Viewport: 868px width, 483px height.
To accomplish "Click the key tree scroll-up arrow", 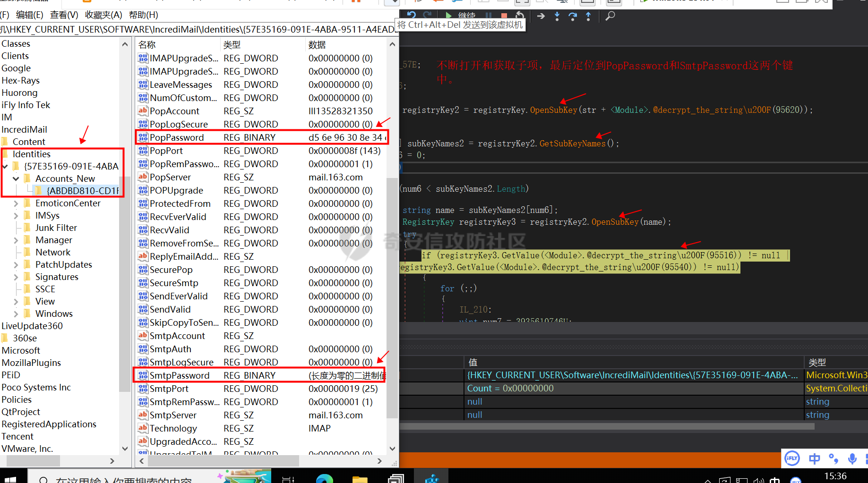I will coord(125,44).
